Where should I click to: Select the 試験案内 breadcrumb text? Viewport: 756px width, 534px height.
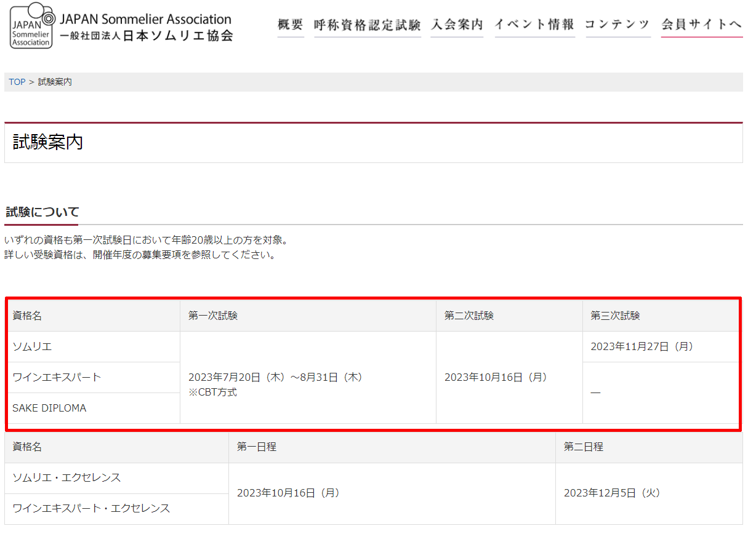(55, 82)
